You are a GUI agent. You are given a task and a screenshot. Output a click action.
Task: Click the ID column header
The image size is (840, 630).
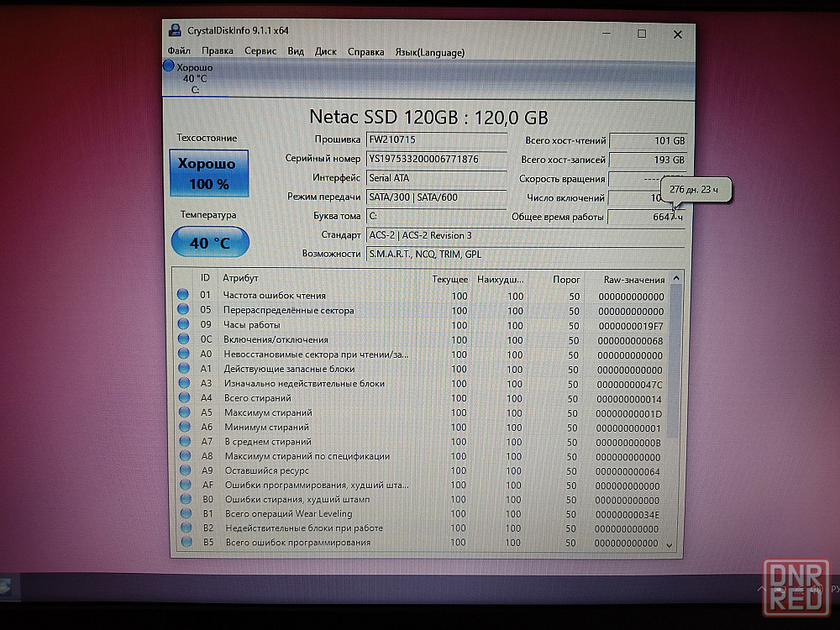205,277
